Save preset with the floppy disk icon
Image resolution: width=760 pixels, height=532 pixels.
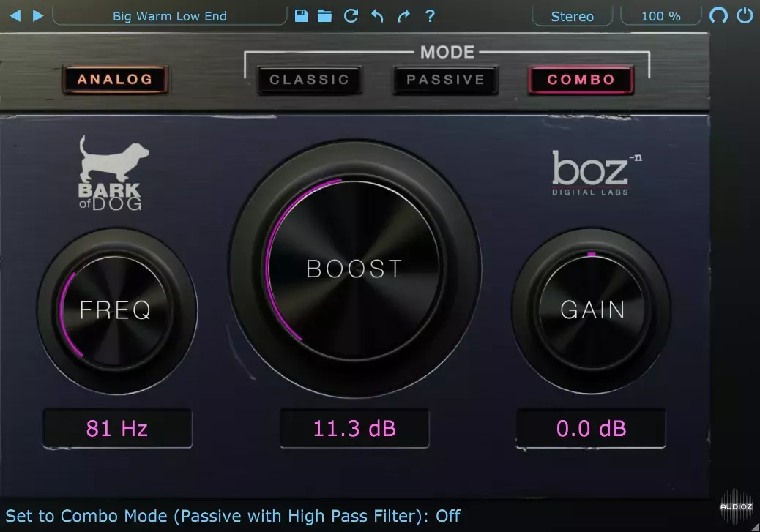click(301, 16)
